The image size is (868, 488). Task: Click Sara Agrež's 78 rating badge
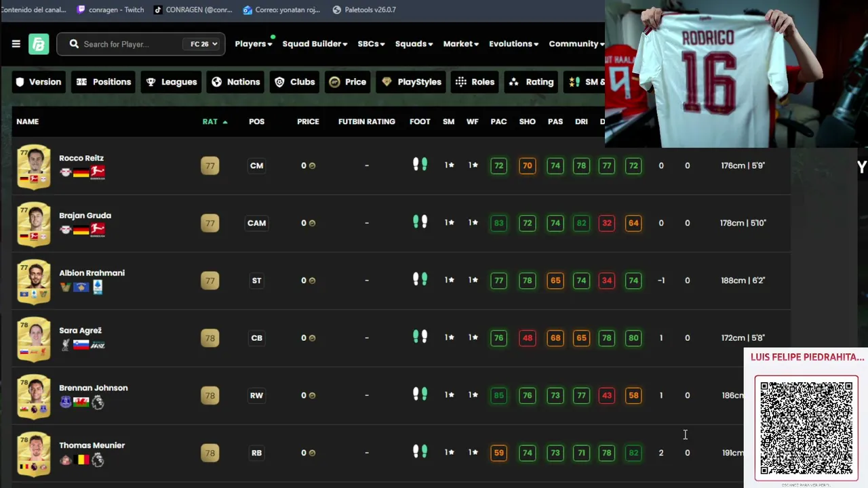point(210,338)
